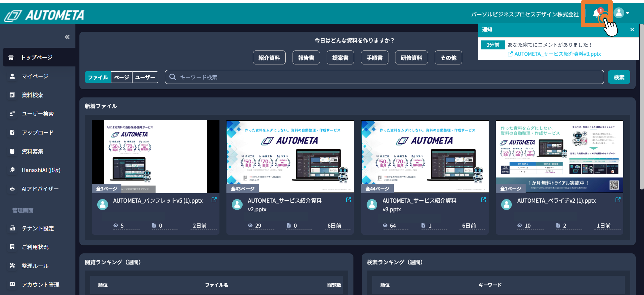Click the テナント設定 building icon
The height and width of the screenshot is (295, 644).
pyautogui.click(x=12, y=228)
